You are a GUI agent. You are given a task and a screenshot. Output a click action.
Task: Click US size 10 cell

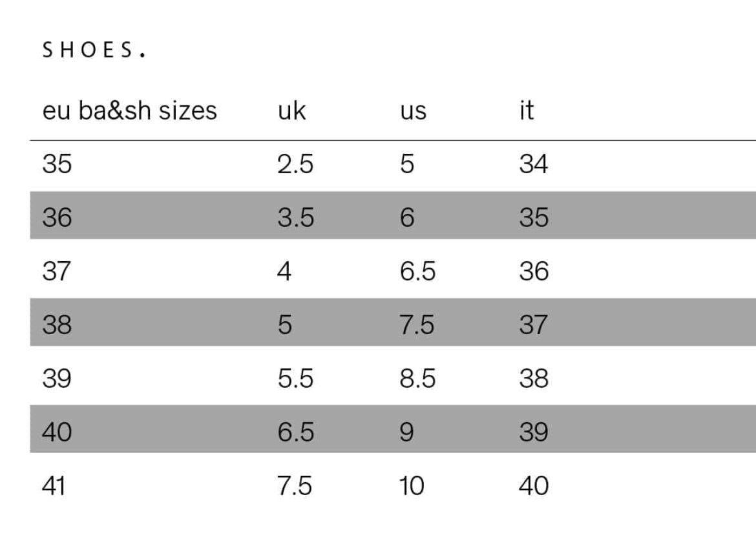[412, 485]
